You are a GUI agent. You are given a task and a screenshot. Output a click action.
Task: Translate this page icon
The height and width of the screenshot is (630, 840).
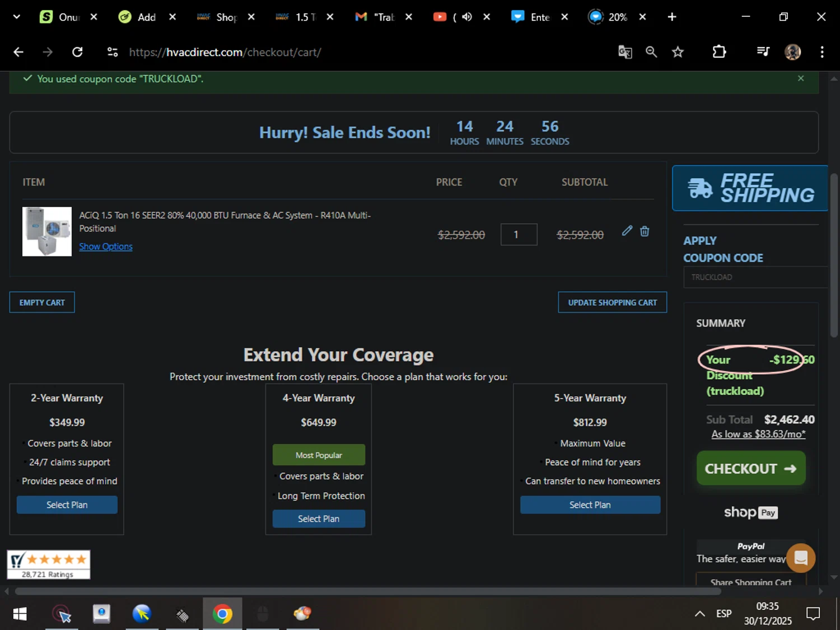coord(625,52)
